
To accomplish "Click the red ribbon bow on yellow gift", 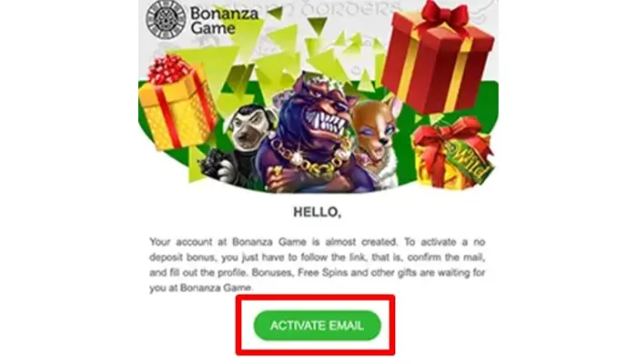I will coord(168,68).
